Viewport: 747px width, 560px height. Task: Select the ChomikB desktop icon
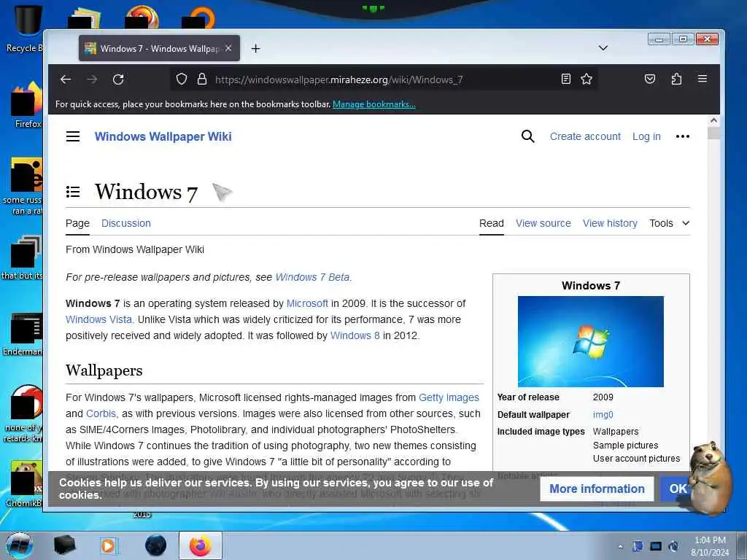point(24,483)
